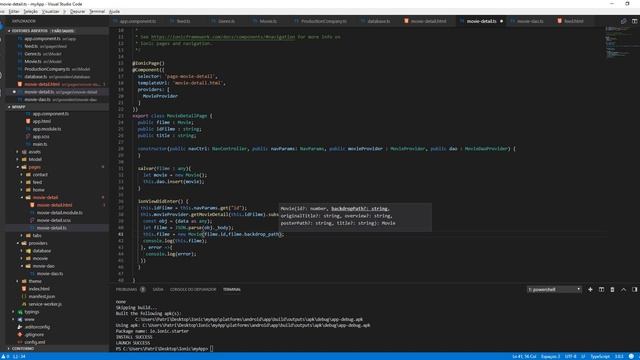Image resolution: width=640 pixels, height=360 pixels.
Task: Click UTF-8 encoding in status bar
Action: click(x=571, y=356)
